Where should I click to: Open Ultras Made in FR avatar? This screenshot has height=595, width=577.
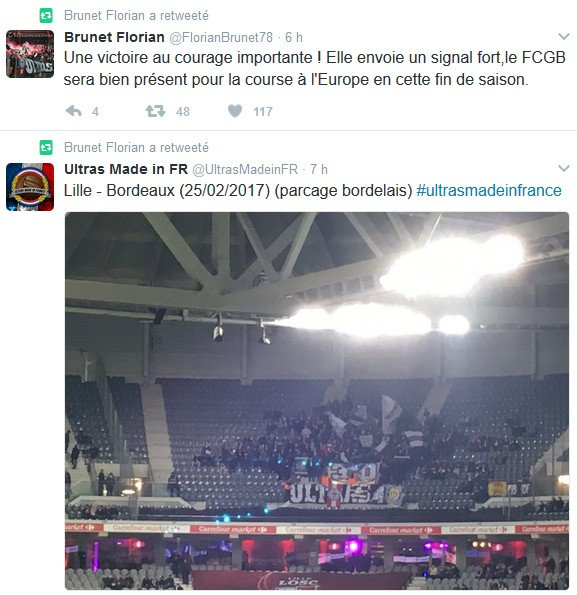[x=30, y=187]
